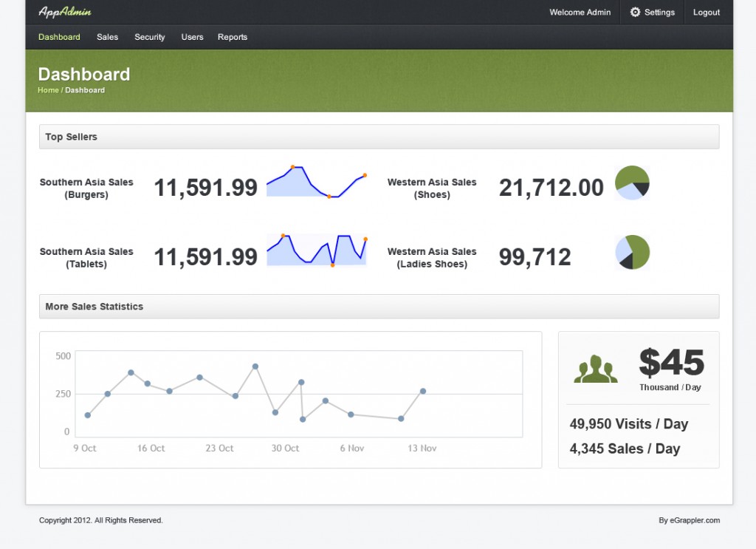This screenshot has width=756, height=549.
Task: Click the highest data point on line chart
Action: (x=255, y=366)
